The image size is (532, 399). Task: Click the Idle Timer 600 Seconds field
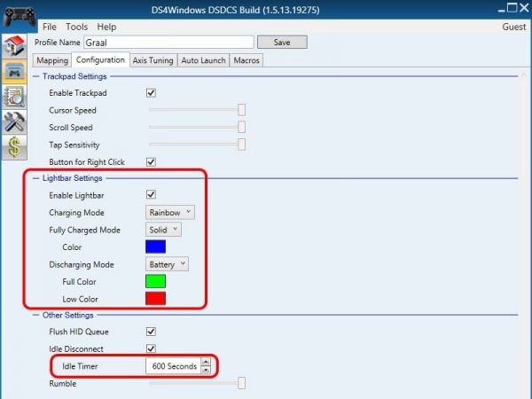[x=174, y=366]
